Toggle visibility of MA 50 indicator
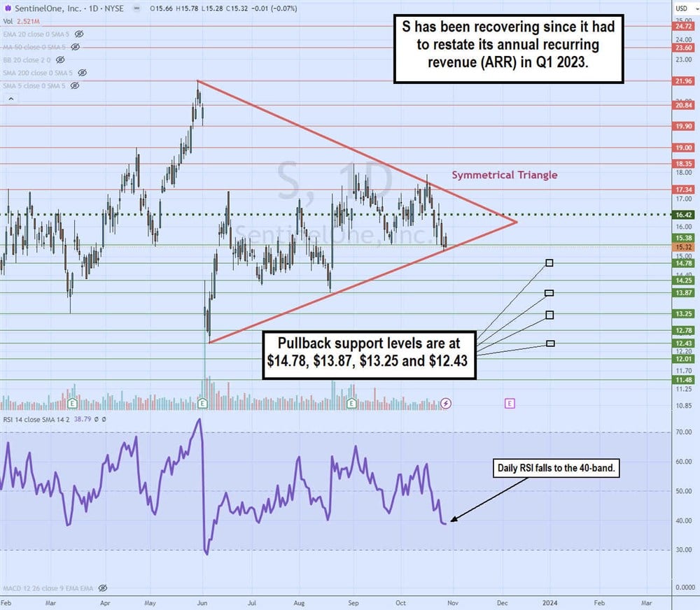This screenshot has height=610, width=700. tap(75, 47)
